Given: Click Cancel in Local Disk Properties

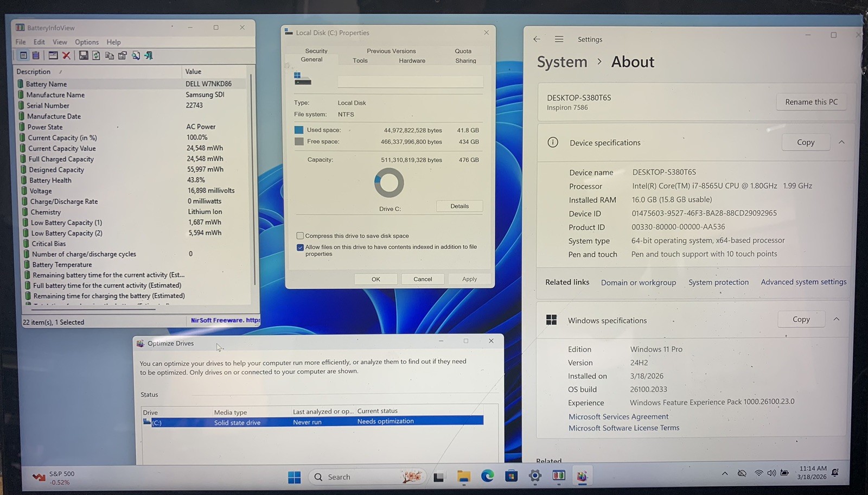Looking at the screenshot, I should tap(423, 279).
